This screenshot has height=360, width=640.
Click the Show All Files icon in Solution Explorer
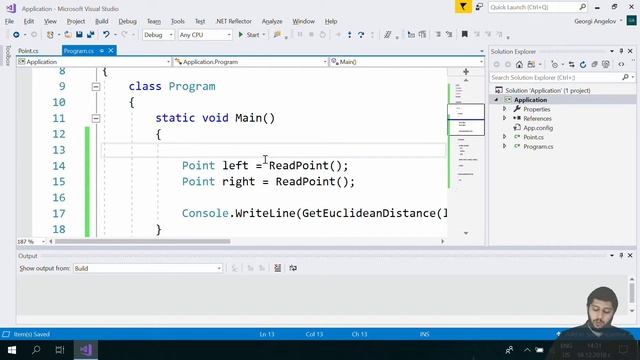(606, 64)
